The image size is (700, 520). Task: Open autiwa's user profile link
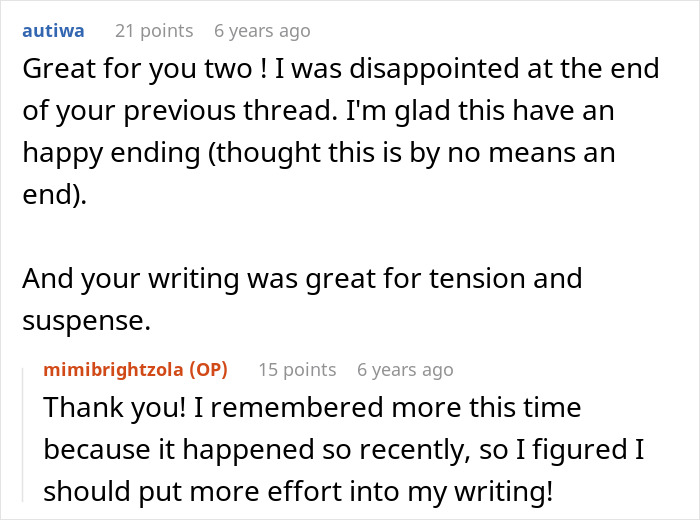55,31
